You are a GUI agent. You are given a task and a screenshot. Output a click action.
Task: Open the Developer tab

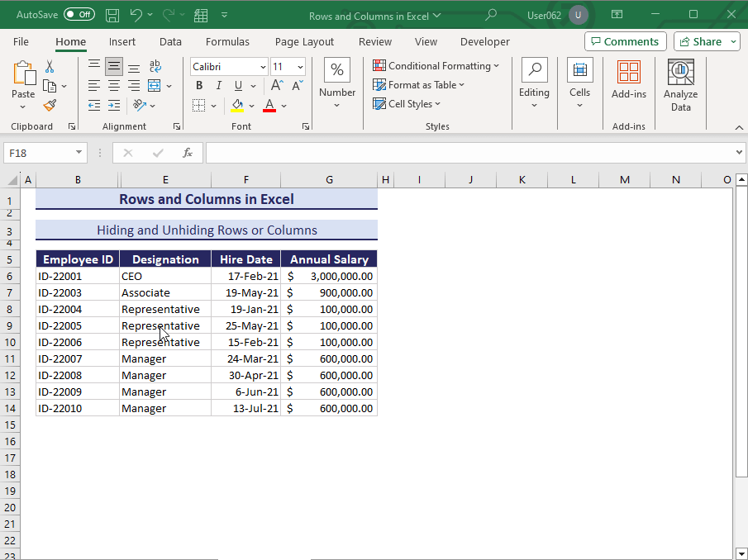pos(484,41)
